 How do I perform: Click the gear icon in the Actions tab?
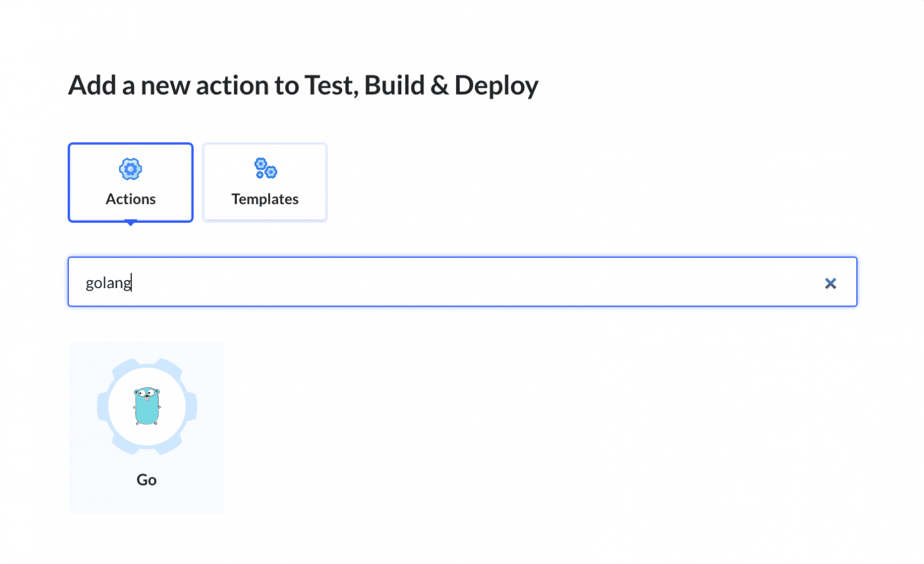[130, 169]
